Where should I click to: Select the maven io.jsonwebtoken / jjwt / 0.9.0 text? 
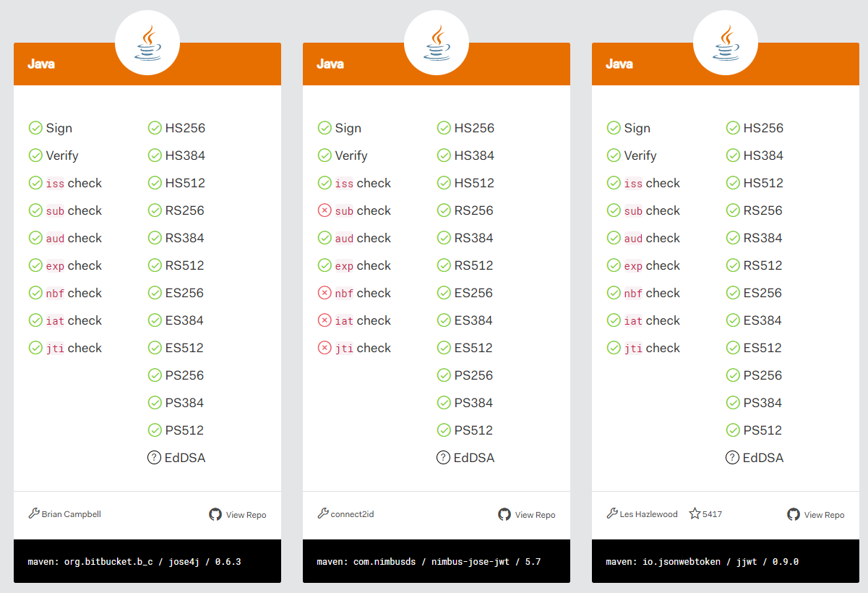pyautogui.click(x=702, y=561)
